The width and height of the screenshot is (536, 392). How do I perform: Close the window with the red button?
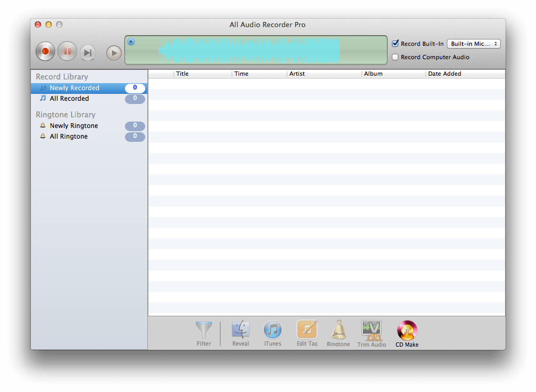click(x=38, y=25)
